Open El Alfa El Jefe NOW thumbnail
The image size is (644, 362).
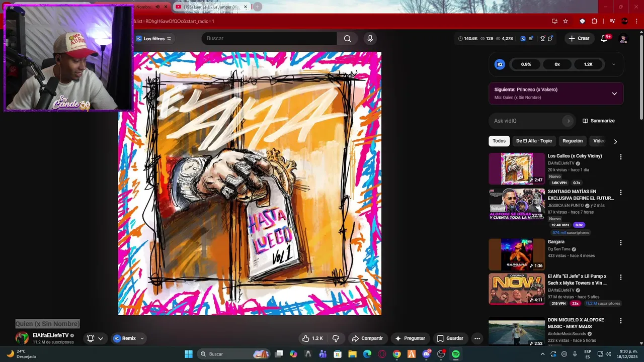point(517,289)
